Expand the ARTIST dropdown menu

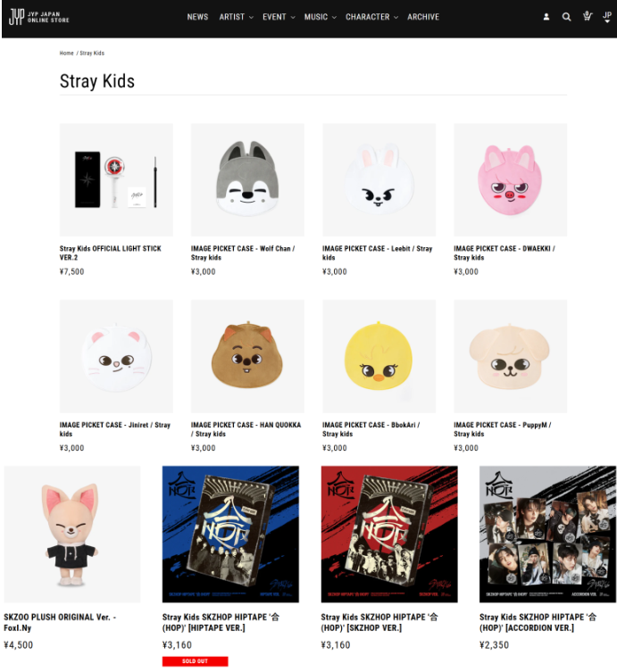(236, 17)
